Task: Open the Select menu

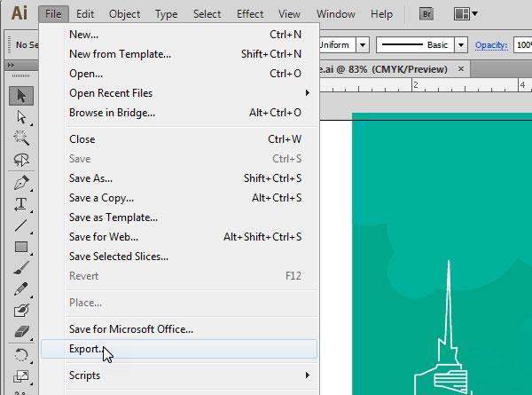Action: [x=207, y=14]
